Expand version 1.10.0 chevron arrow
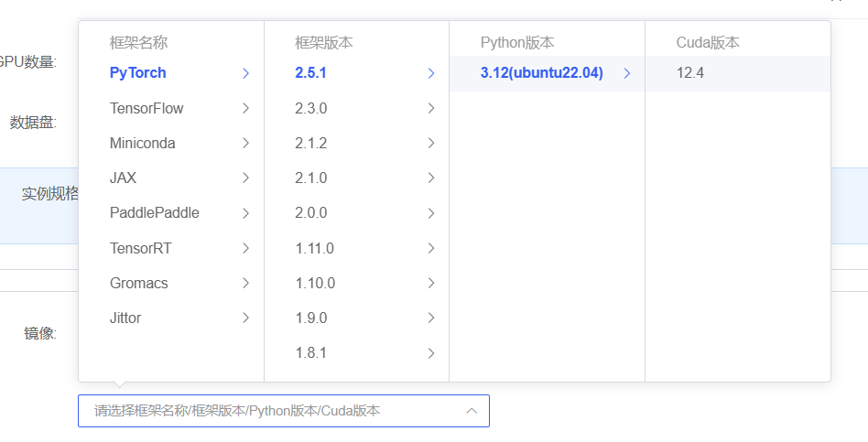 click(431, 284)
